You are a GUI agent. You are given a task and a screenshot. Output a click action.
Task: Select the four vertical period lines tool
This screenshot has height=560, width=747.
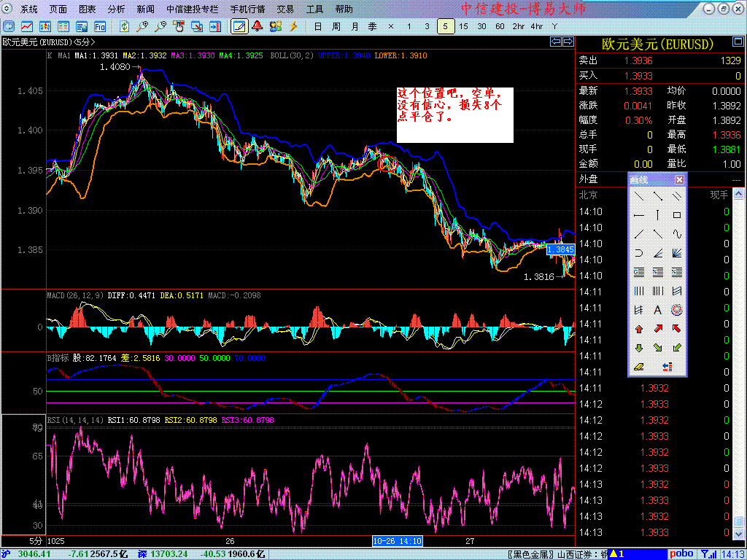click(639, 291)
